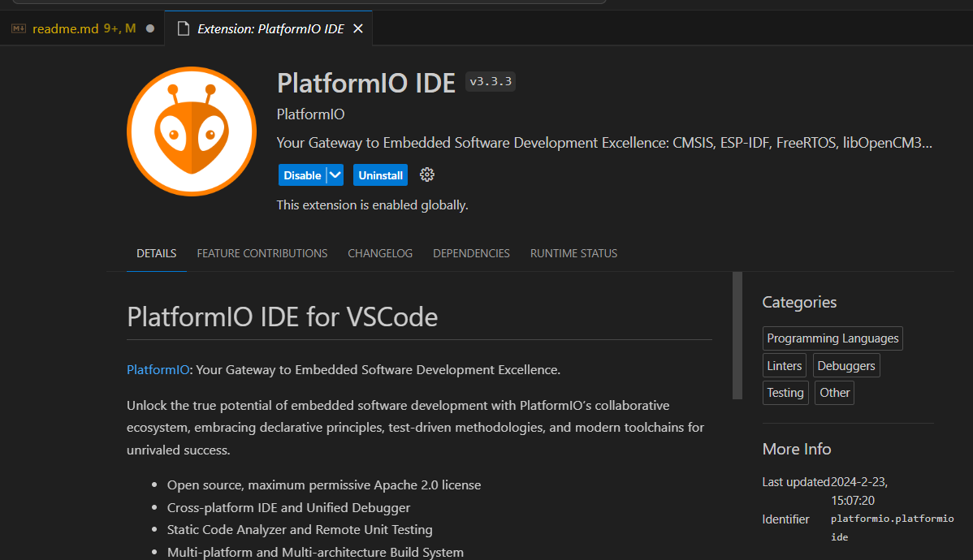Switch to the readme.md editor tab
Viewport: 973px width, 560px height.
tap(84, 28)
